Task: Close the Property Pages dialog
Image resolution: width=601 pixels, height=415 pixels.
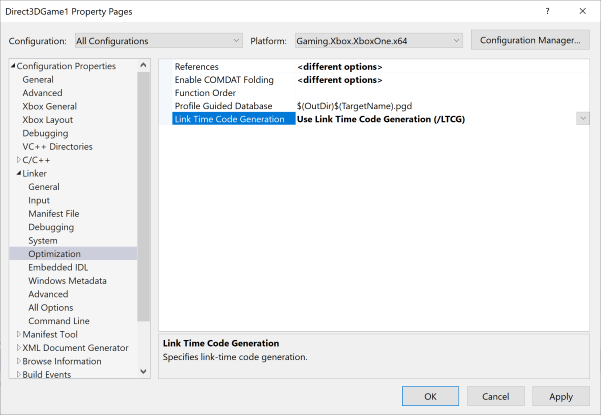Action: (583, 11)
